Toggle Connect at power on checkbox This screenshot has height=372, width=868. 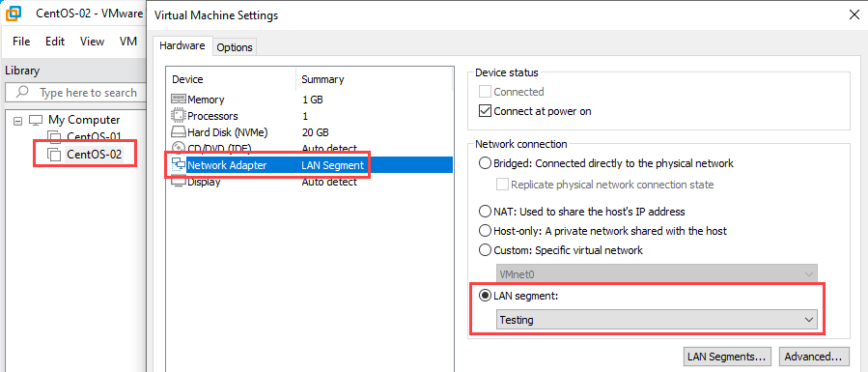coord(485,111)
